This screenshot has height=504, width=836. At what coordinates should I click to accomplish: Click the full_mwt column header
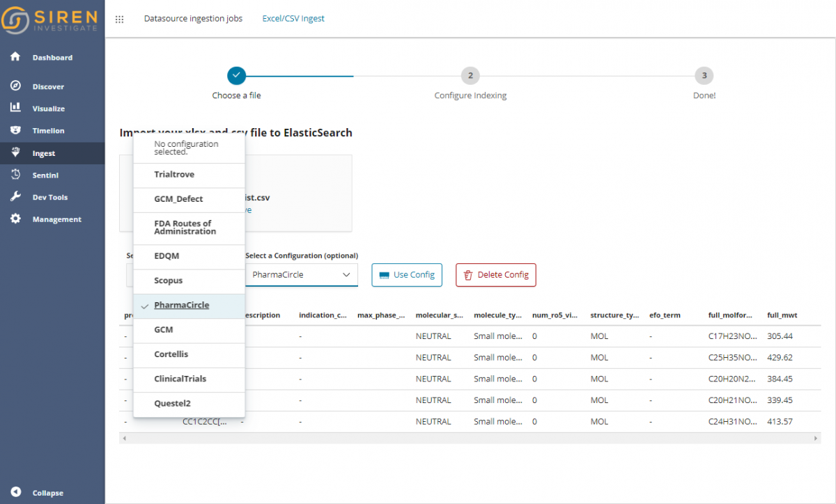point(782,315)
